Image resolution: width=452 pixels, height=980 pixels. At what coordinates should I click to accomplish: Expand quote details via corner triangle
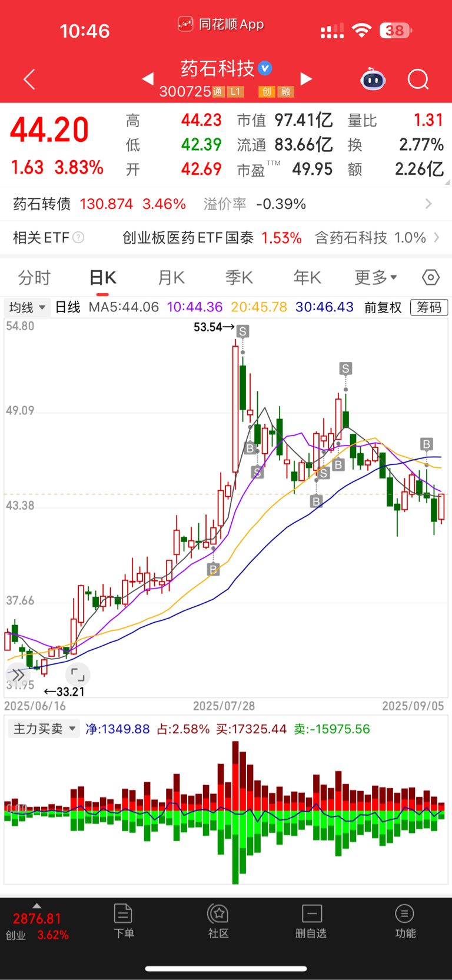[447, 182]
